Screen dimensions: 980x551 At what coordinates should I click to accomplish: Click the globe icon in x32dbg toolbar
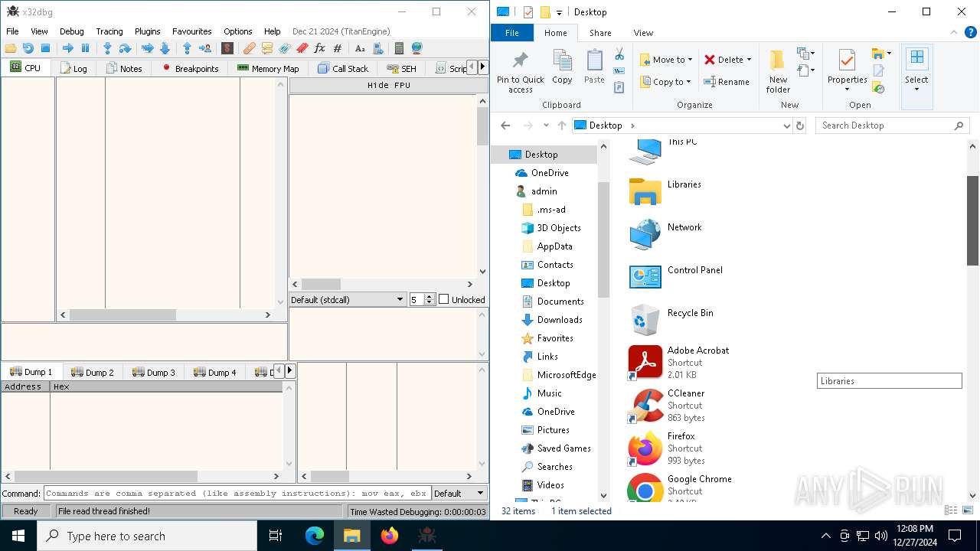pyautogui.click(x=416, y=48)
